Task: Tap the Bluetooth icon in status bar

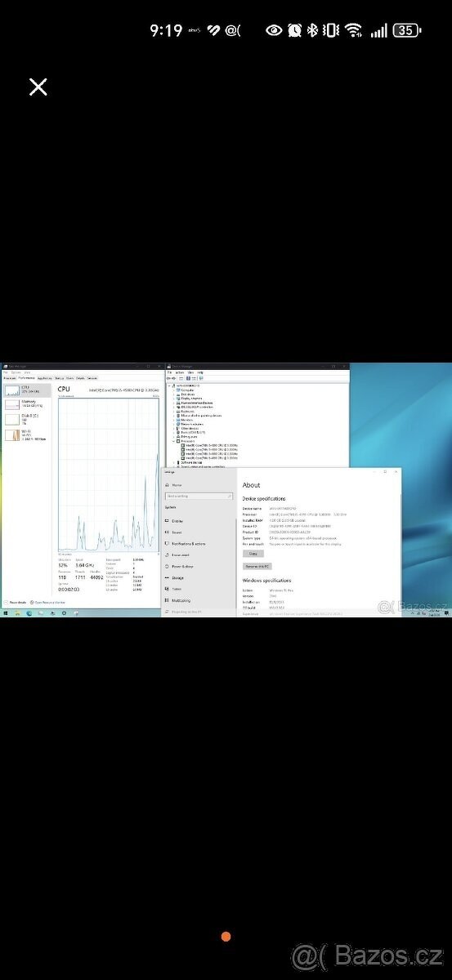Action: [311, 30]
